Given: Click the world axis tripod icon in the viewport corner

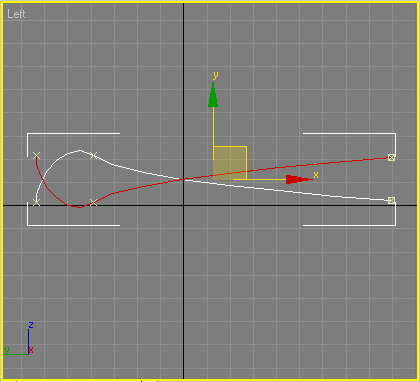Looking at the screenshot, I should pyautogui.click(x=19, y=339).
